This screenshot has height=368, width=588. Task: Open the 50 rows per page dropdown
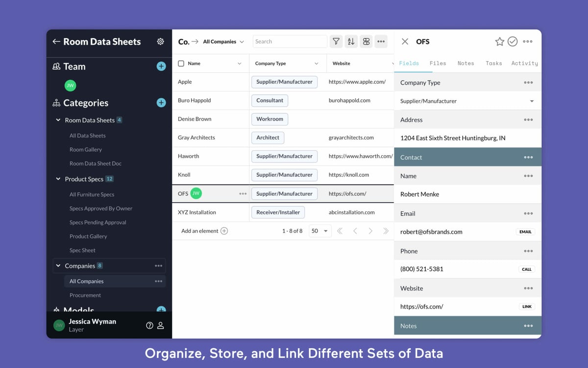(320, 231)
